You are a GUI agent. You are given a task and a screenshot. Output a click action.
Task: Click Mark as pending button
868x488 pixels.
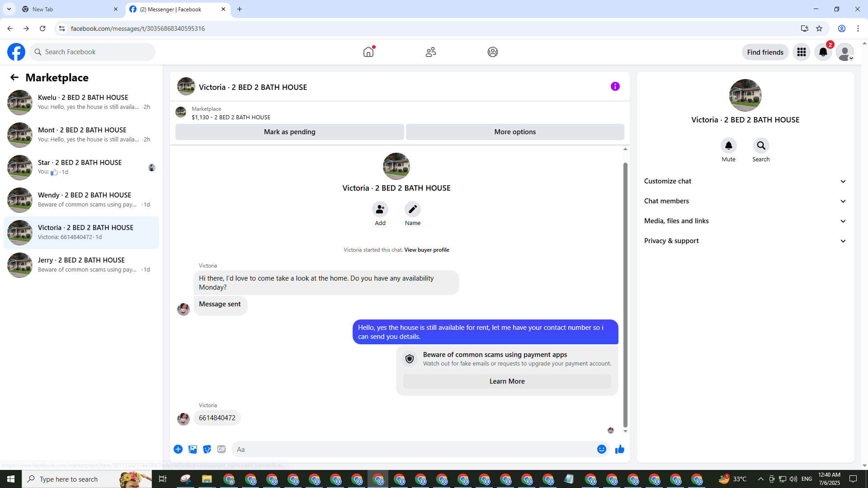(x=289, y=132)
